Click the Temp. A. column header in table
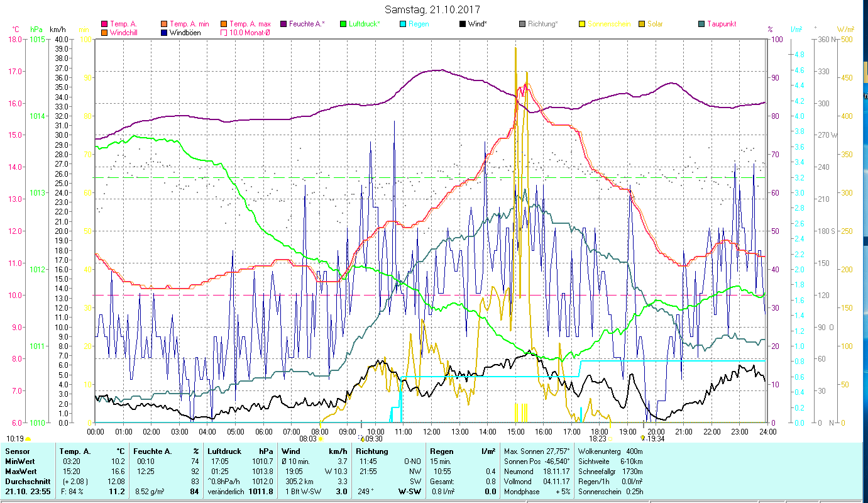868x503 pixels. click(75, 451)
